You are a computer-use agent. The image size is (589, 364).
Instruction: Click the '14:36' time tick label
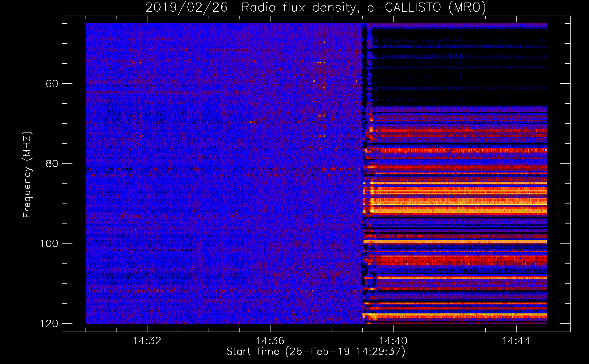(x=270, y=341)
